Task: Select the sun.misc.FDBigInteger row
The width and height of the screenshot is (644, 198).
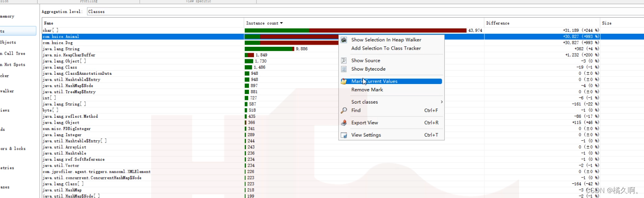Action: tap(343, 129)
